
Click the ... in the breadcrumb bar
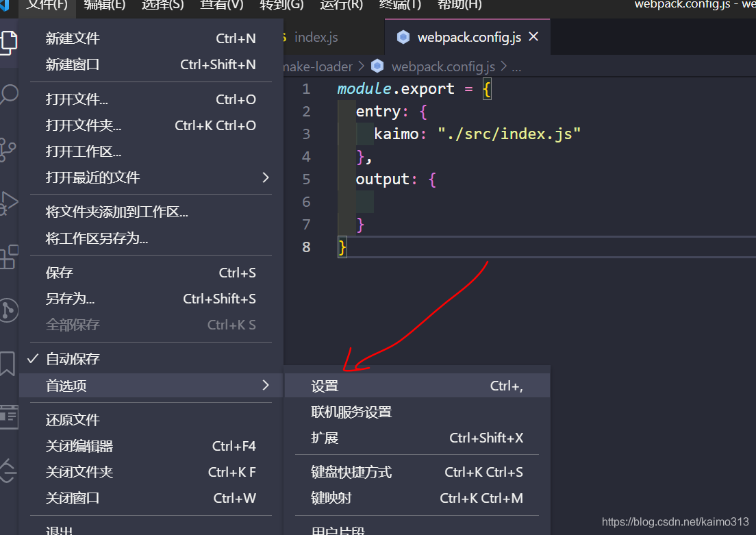516,66
